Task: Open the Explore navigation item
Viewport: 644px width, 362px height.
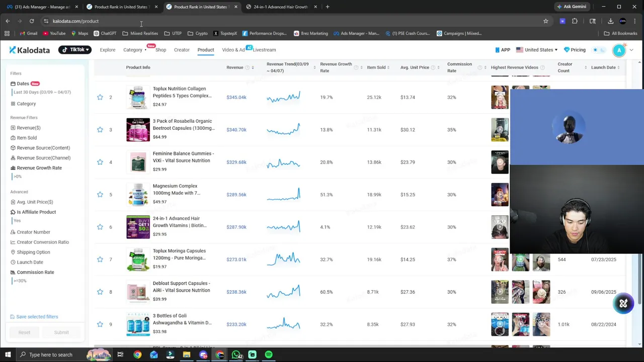Action: click(x=107, y=50)
